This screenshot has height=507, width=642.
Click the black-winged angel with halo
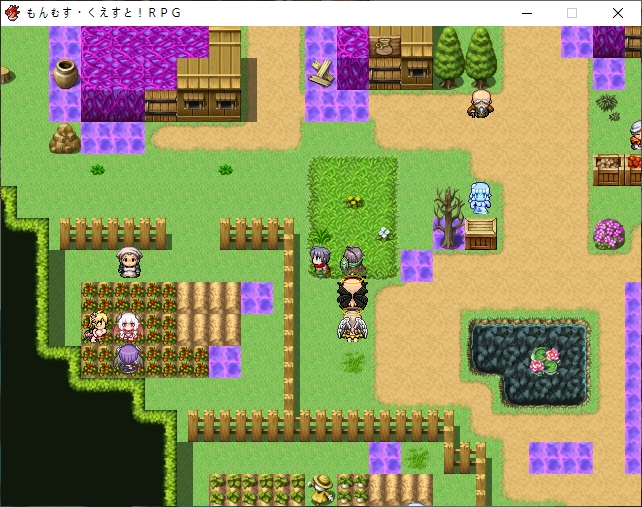(x=352, y=294)
